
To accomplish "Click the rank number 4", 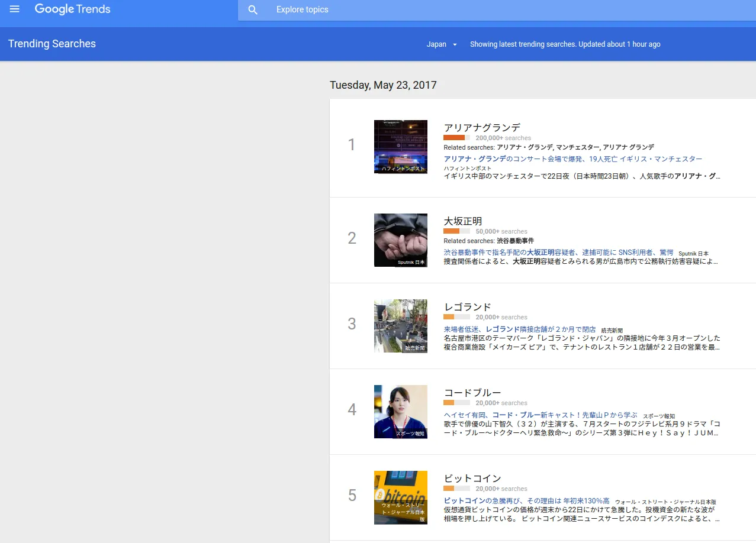I will tap(352, 410).
